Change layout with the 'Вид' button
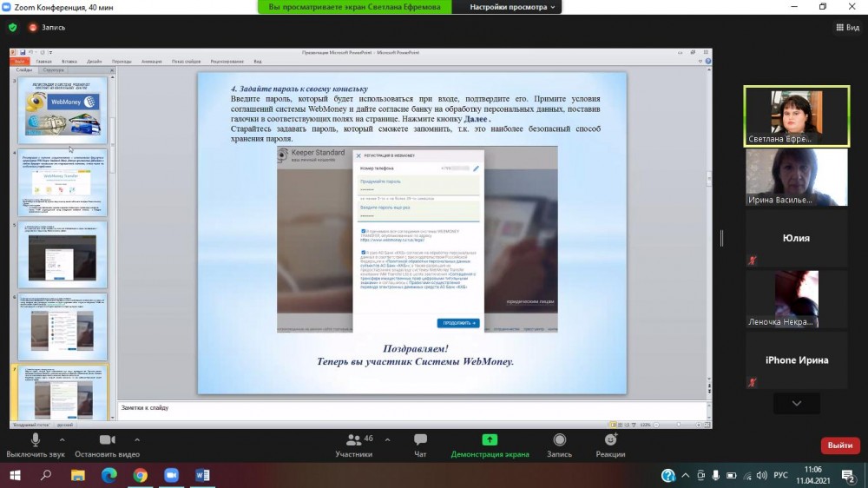Viewport: 868px width, 488px height. pyautogui.click(x=846, y=27)
